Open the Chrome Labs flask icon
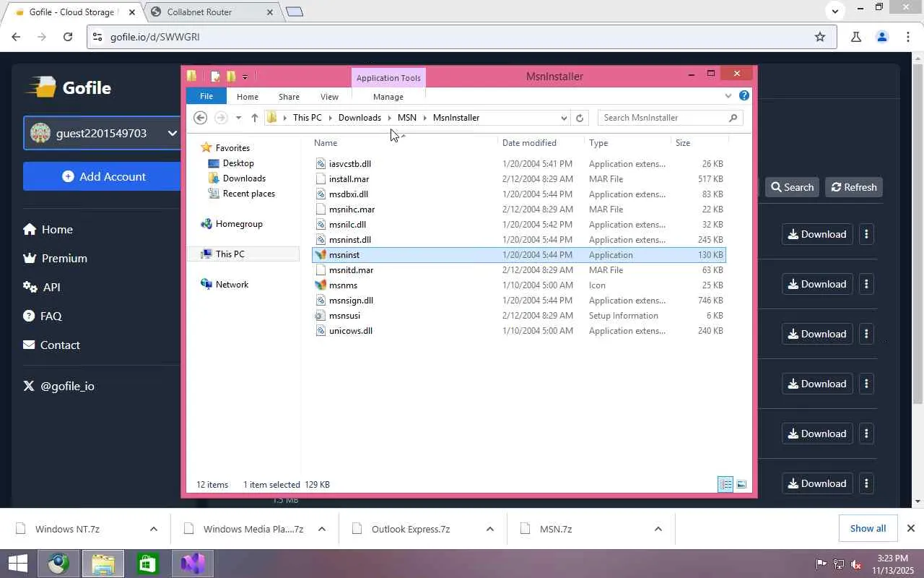The width and height of the screenshot is (924, 578). [855, 37]
